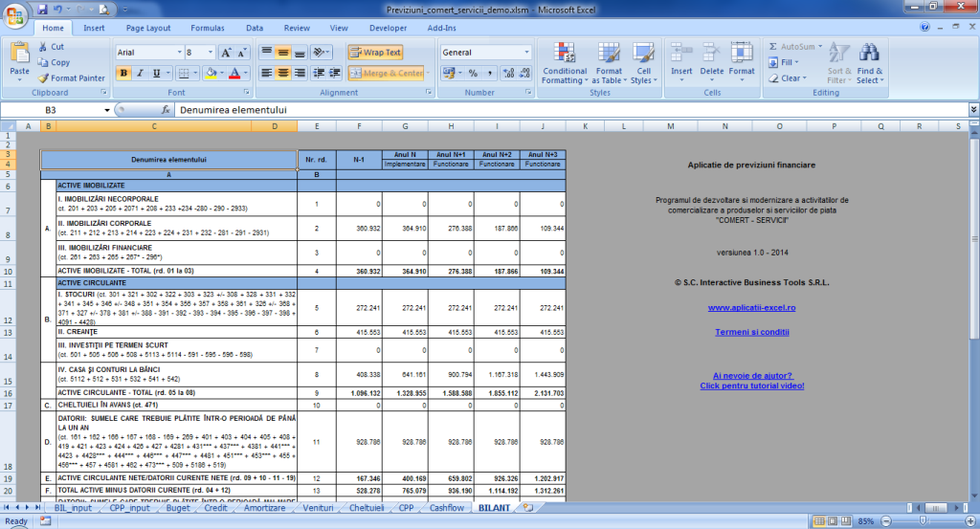
Task: Increase indent in the Alignment group
Action: click(x=335, y=73)
